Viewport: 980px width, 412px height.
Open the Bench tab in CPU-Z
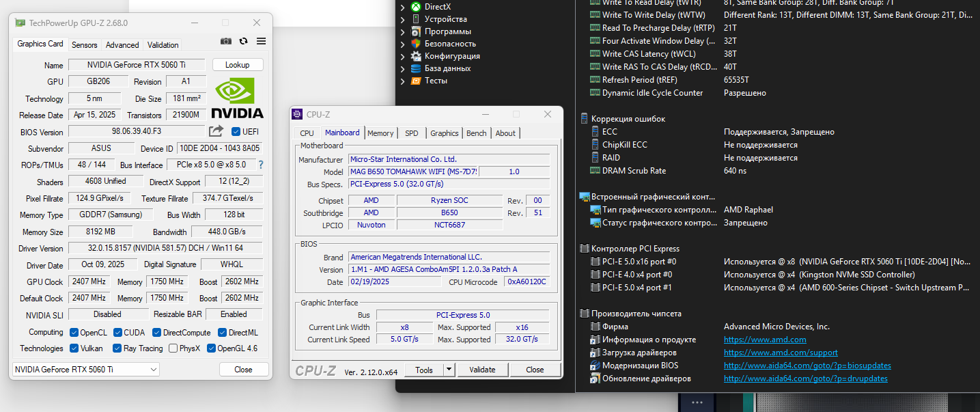tap(477, 133)
